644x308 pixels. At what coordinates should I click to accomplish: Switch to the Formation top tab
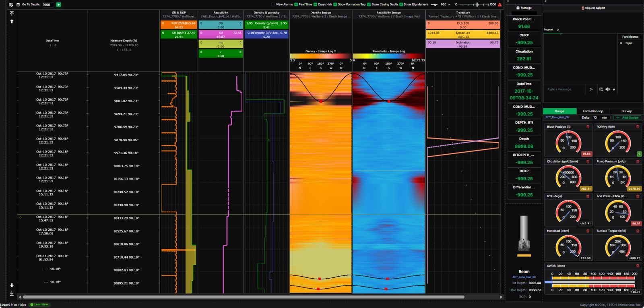tap(593, 111)
